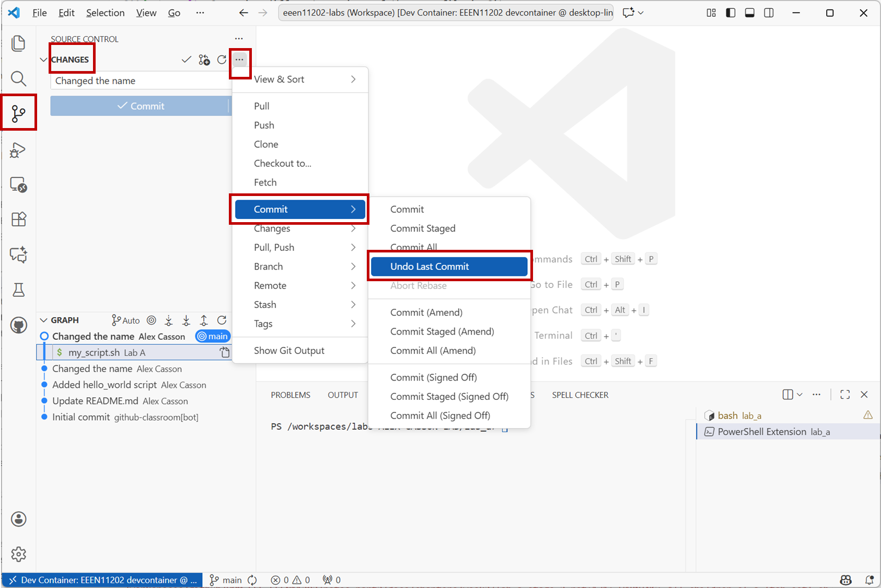Toggle the secondary side bar layout button
This screenshot has width=881, height=588.
tap(769, 13)
